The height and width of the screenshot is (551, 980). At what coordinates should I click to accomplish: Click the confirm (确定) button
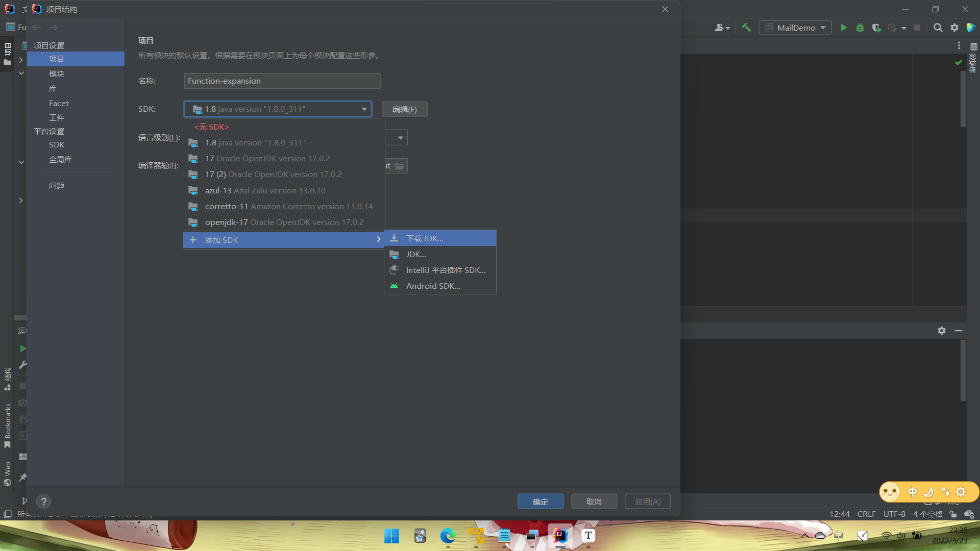[x=540, y=502]
